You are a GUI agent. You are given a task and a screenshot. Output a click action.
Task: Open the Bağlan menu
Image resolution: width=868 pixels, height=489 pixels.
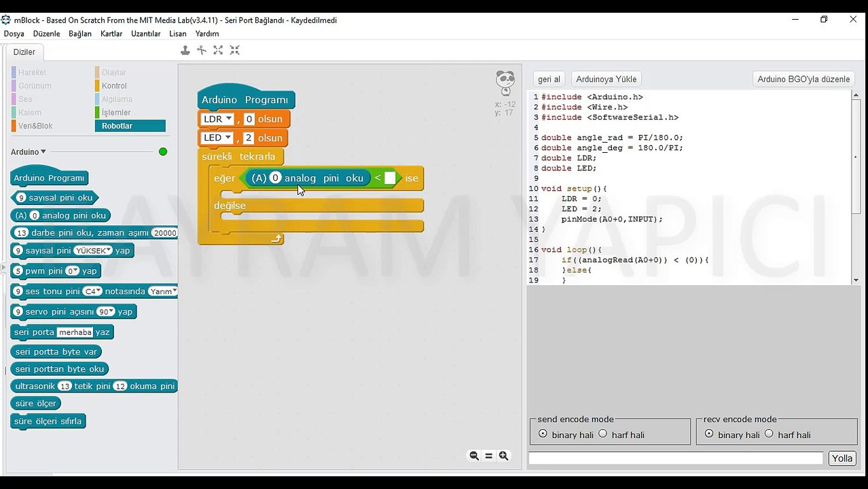tap(80, 33)
